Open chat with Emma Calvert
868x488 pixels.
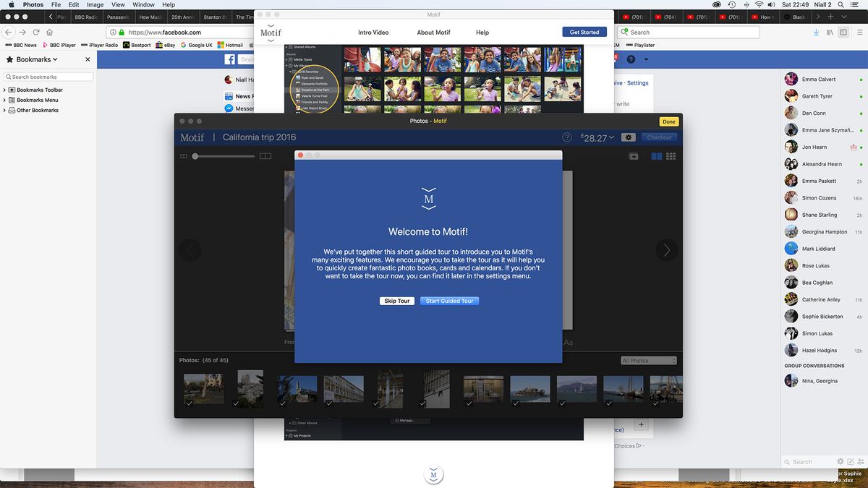click(x=824, y=79)
